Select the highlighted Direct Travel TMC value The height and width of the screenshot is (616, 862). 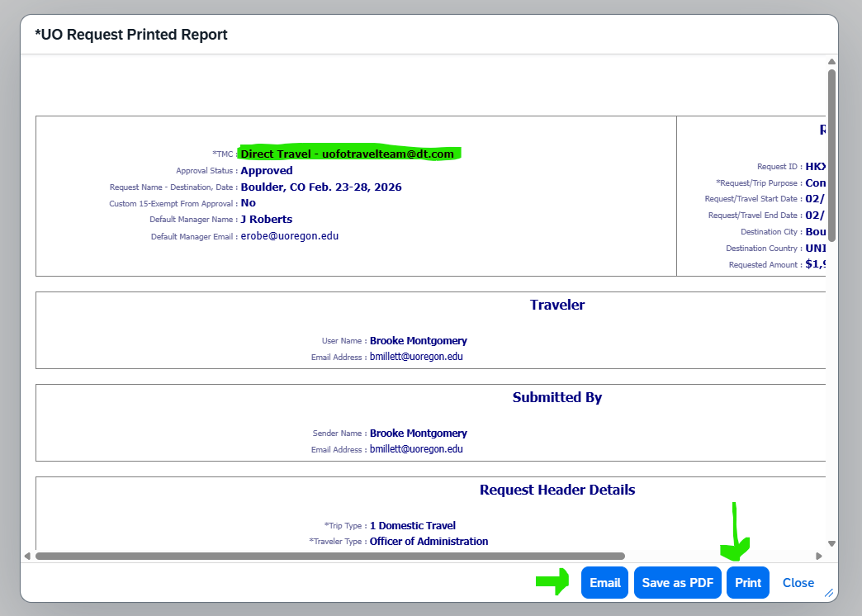(347, 154)
